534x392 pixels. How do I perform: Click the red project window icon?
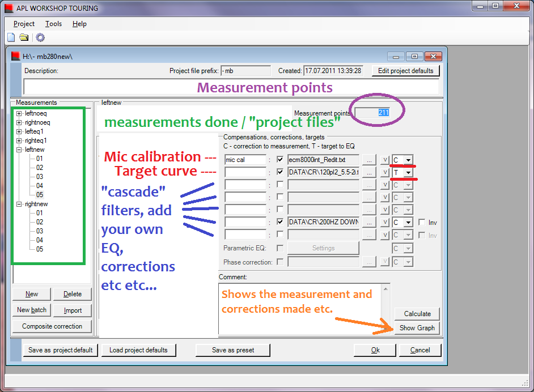pyautogui.click(x=15, y=56)
